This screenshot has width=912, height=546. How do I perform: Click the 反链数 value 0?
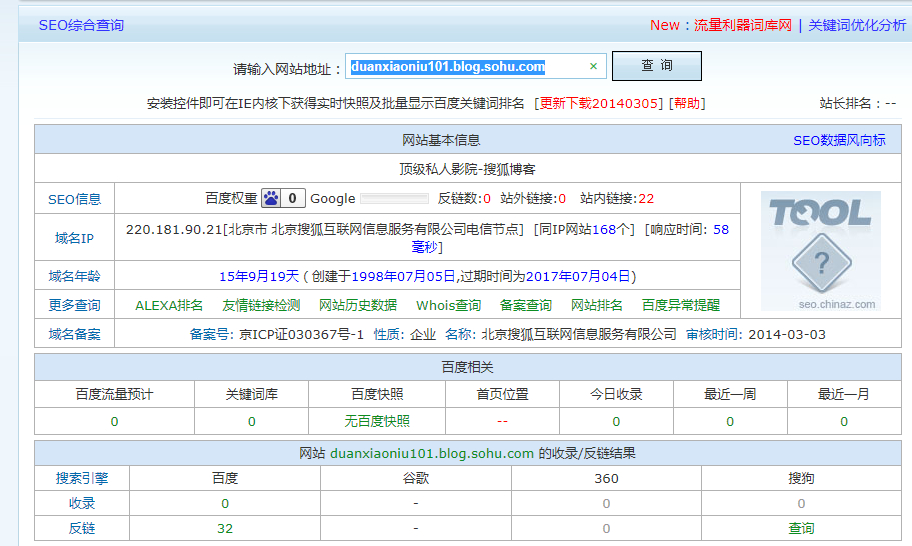[487, 199]
